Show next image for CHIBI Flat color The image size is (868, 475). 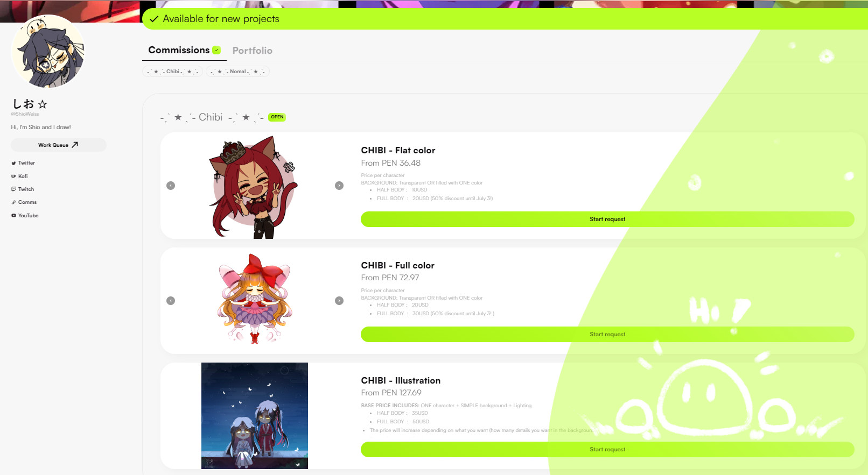[339, 186]
